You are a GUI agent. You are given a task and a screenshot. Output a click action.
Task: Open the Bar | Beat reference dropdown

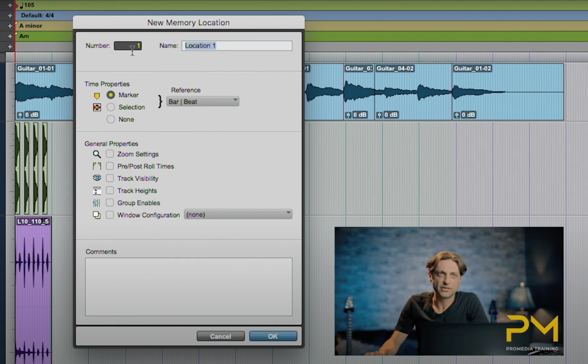[203, 101]
